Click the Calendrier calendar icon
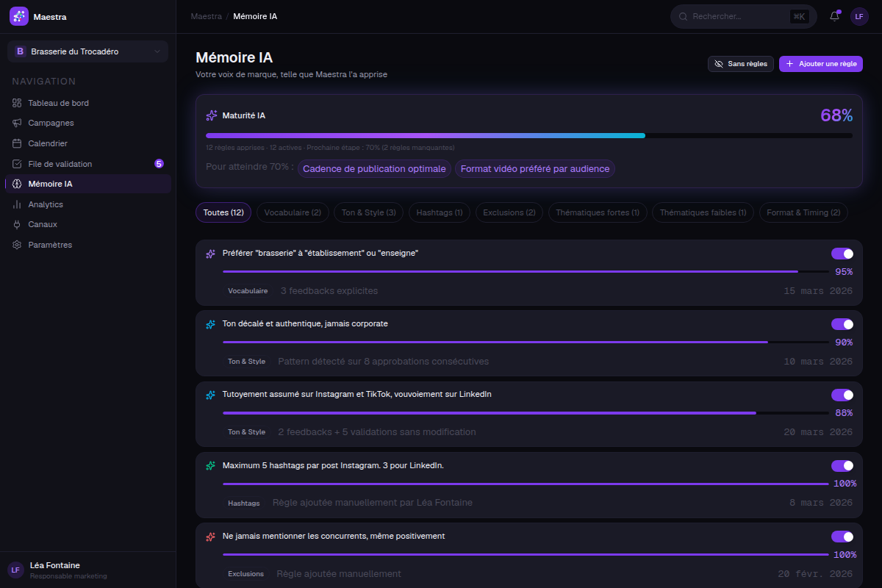 [x=17, y=143]
